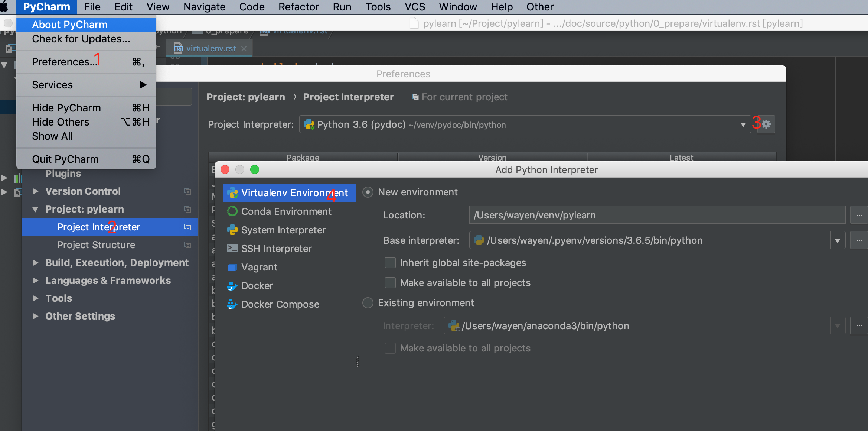Choose Hide Others menu entry
This screenshot has width=868, height=431.
[86, 122]
